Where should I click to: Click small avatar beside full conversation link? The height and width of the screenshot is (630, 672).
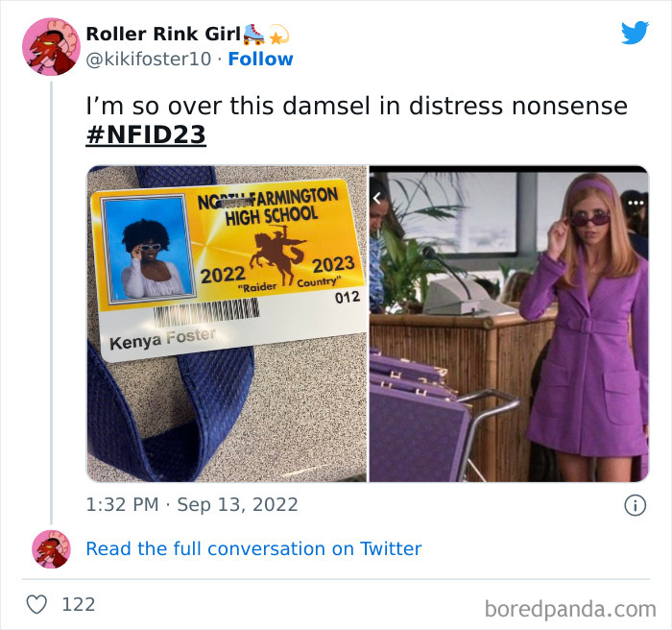[x=51, y=549]
